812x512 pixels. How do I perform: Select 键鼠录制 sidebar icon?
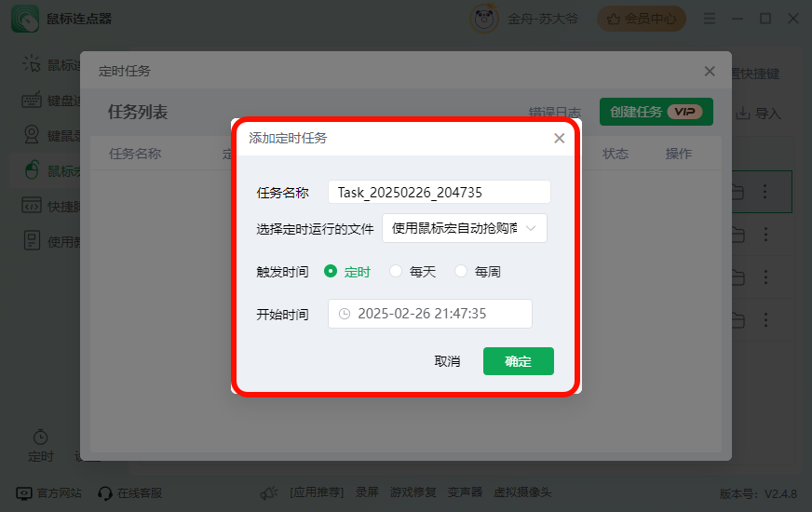coord(32,135)
